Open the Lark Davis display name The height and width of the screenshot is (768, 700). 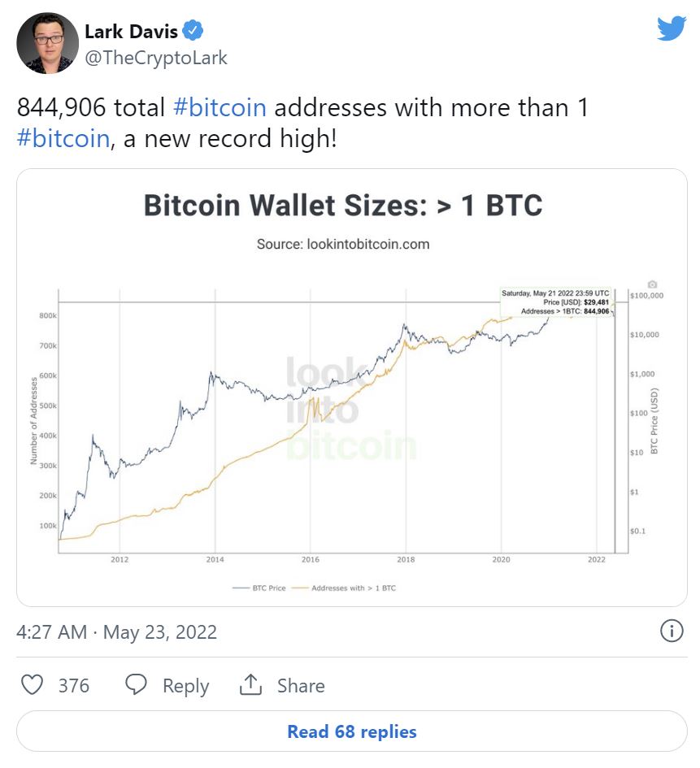tap(130, 32)
